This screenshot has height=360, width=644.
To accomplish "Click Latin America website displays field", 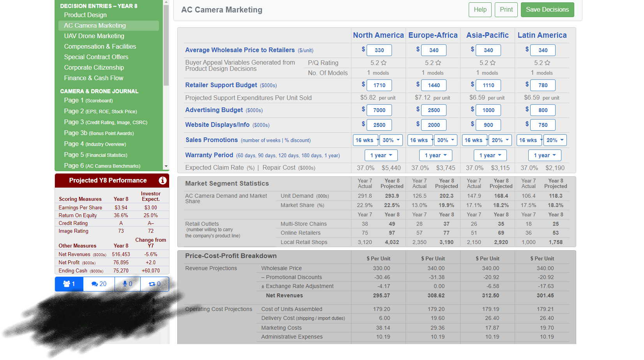I will point(543,125).
